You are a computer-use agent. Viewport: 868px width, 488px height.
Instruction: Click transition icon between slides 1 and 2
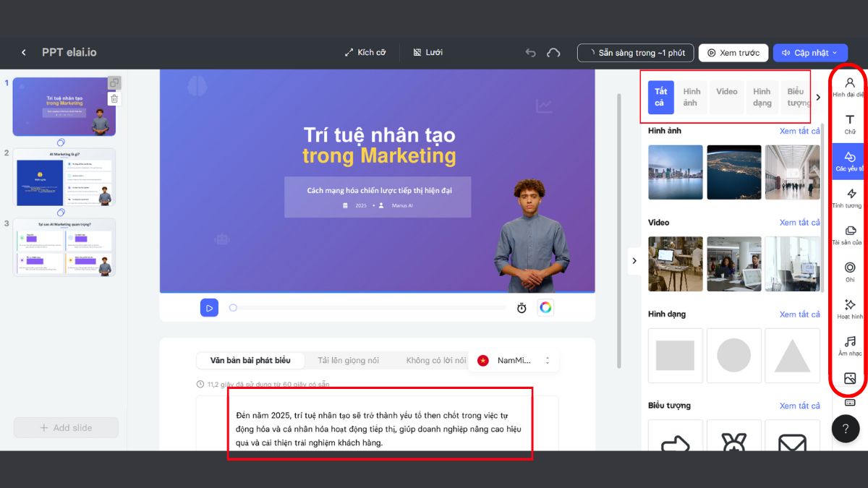click(61, 142)
